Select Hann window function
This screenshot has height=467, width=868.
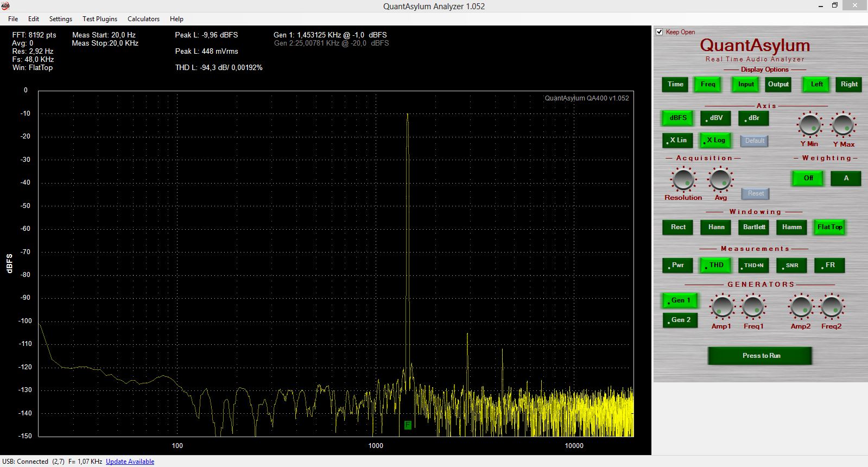coord(715,227)
